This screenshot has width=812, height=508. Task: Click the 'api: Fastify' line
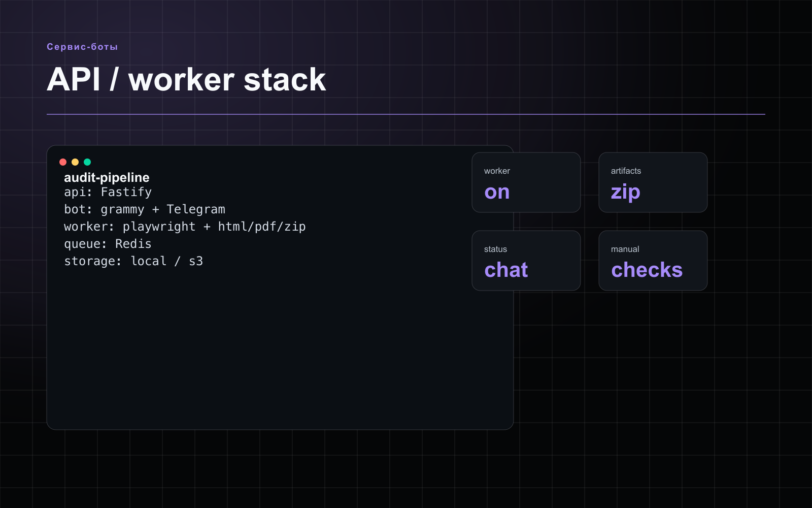point(108,192)
